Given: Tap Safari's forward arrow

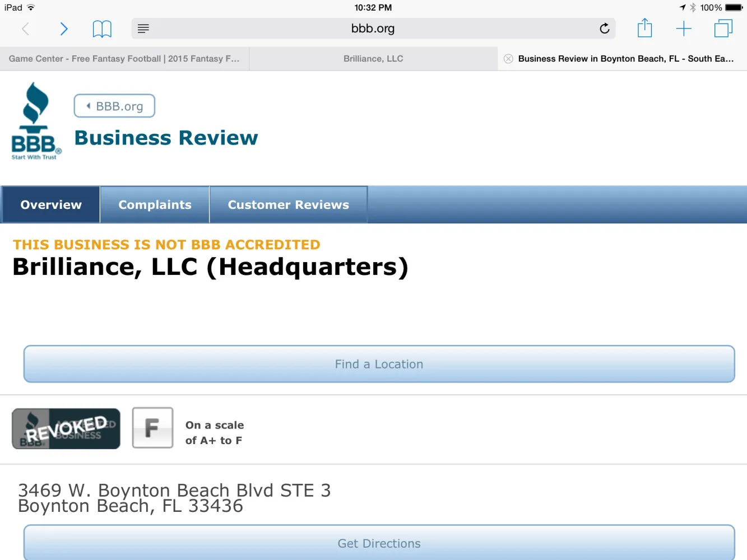Looking at the screenshot, I should 64,29.
